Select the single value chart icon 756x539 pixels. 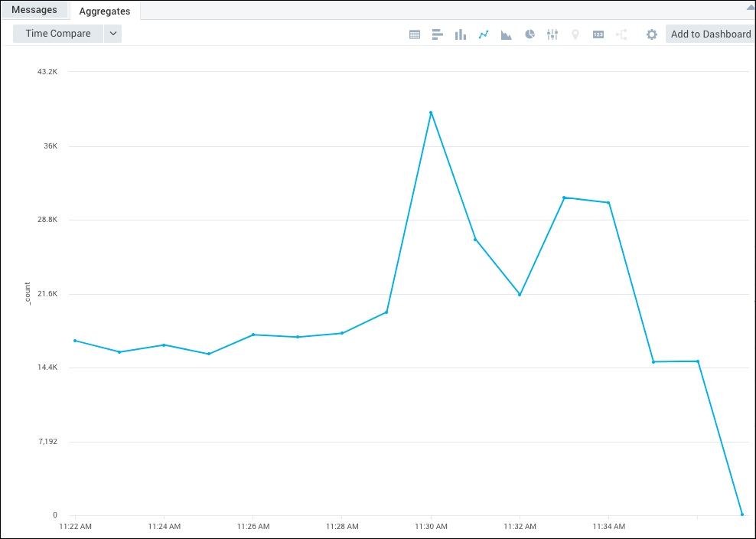pyautogui.click(x=598, y=34)
